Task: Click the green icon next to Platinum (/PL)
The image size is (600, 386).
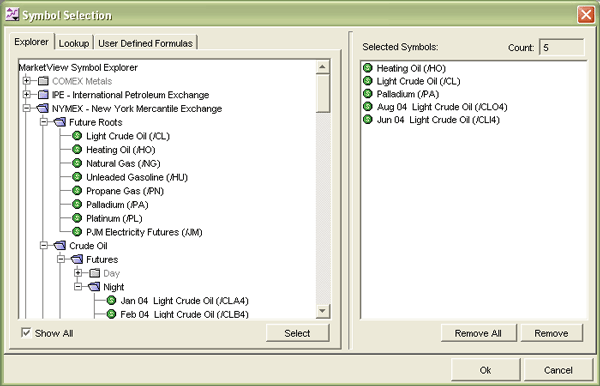Action: (x=77, y=218)
